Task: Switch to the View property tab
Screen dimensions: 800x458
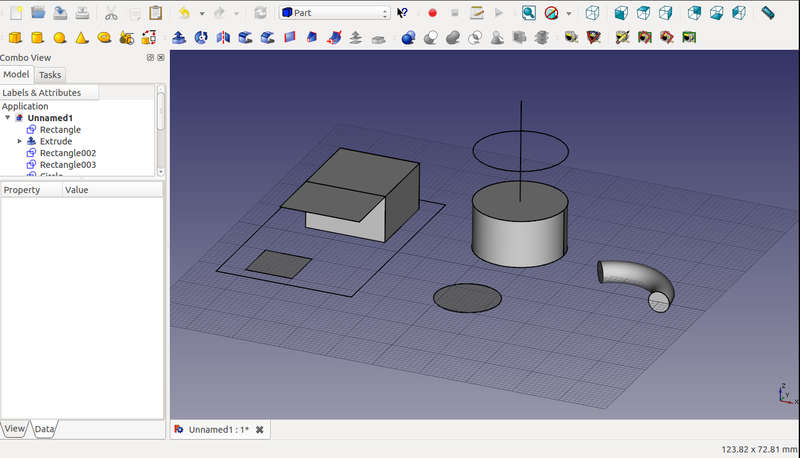Action: tap(15, 428)
